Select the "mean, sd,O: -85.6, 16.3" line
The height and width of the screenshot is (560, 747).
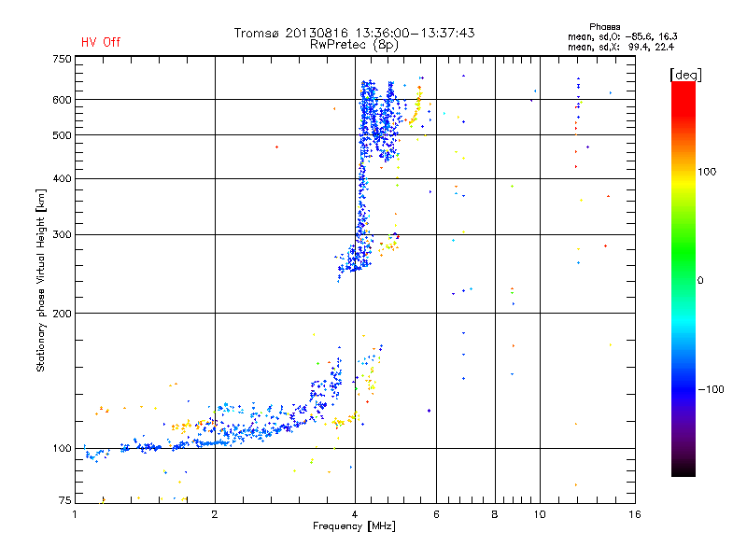(x=622, y=36)
